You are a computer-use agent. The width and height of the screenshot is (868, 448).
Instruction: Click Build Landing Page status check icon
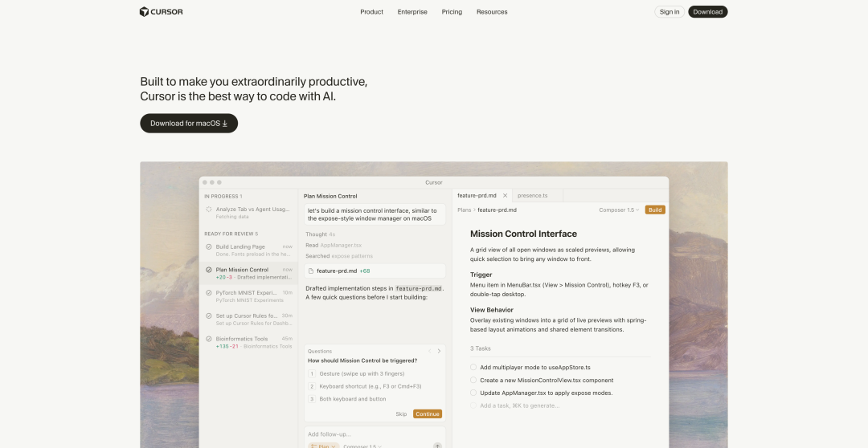(x=209, y=247)
